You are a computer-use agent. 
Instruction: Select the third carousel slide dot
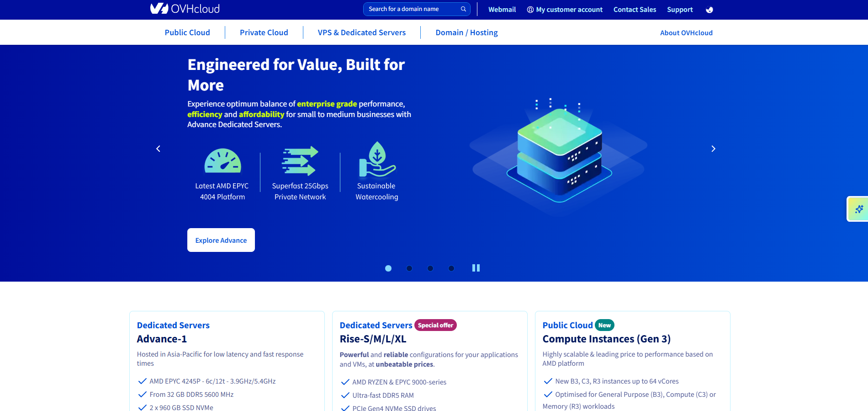click(x=430, y=268)
